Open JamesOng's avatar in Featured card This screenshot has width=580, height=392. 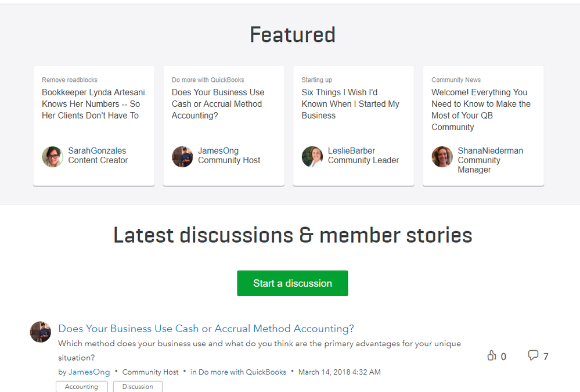[x=182, y=157]
